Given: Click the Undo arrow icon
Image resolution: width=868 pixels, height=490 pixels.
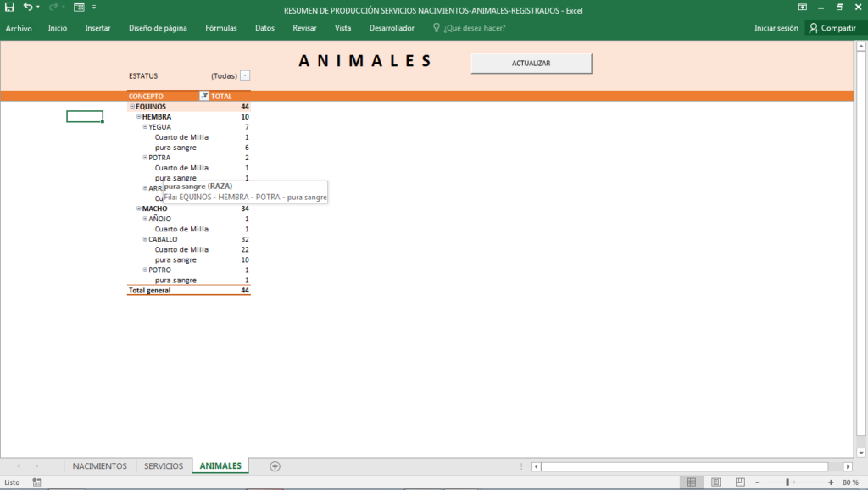Looking at the screenshot, I should pyautogui.click(x=28, y=7).
